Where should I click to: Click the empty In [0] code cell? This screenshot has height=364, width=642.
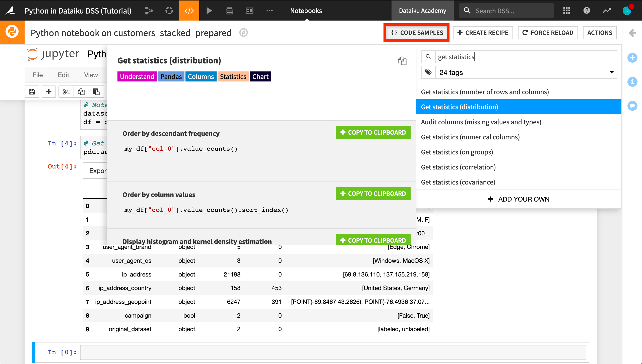pyautogui.click(x=333, y=352)
